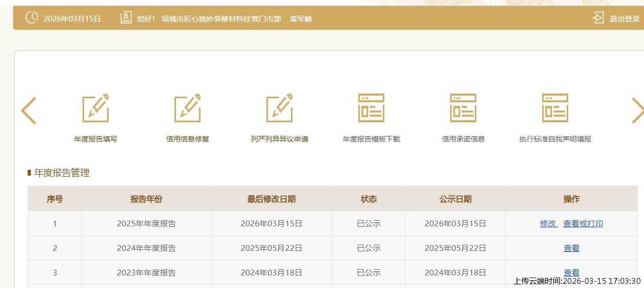Advance carousel with the right chevron
The height and width of the screenshot is (288, 644).
point(637,110)
